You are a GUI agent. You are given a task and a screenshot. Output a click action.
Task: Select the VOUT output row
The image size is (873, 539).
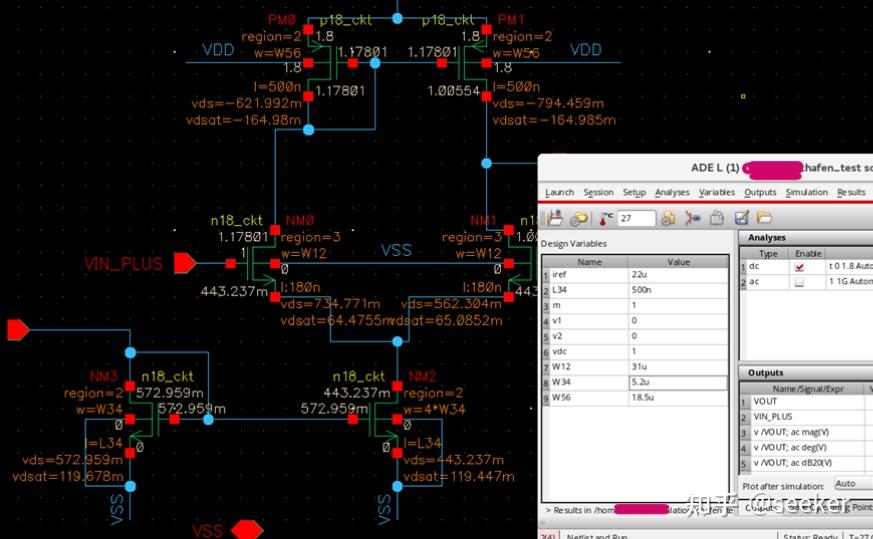[x=806, y=401]
